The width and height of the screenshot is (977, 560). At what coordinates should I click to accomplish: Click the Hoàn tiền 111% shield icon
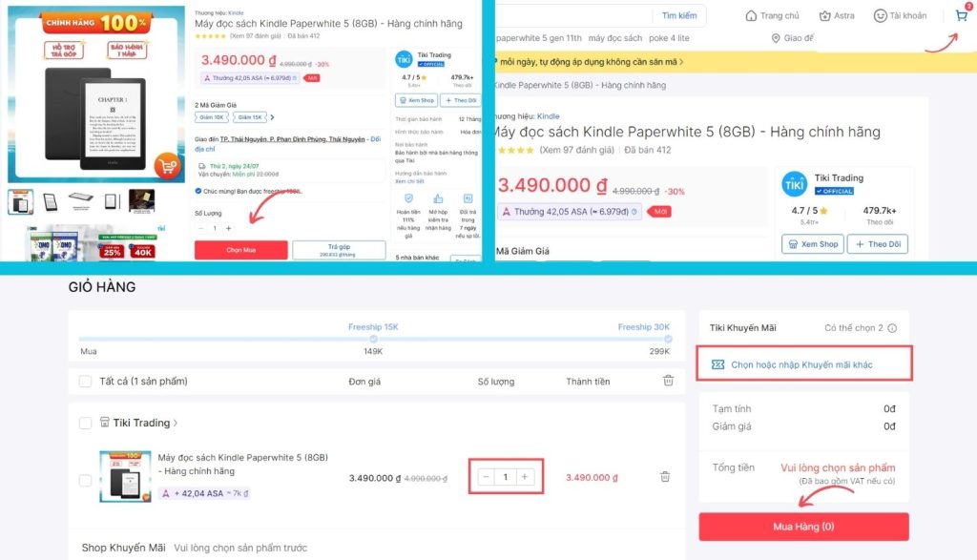pos(408,198)
